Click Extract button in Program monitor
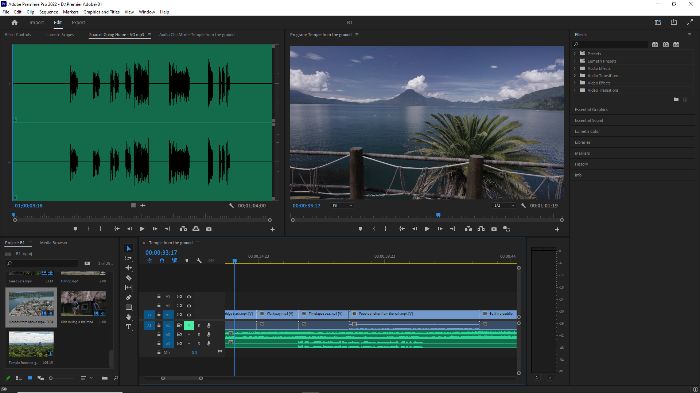Image resolution: width=700 pixels, height=393 pixels. (481, 229)
